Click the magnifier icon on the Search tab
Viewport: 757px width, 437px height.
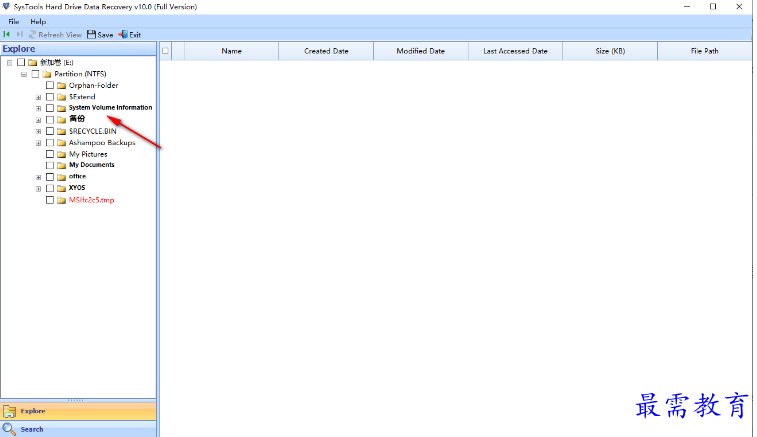click(x=9, y=429)
